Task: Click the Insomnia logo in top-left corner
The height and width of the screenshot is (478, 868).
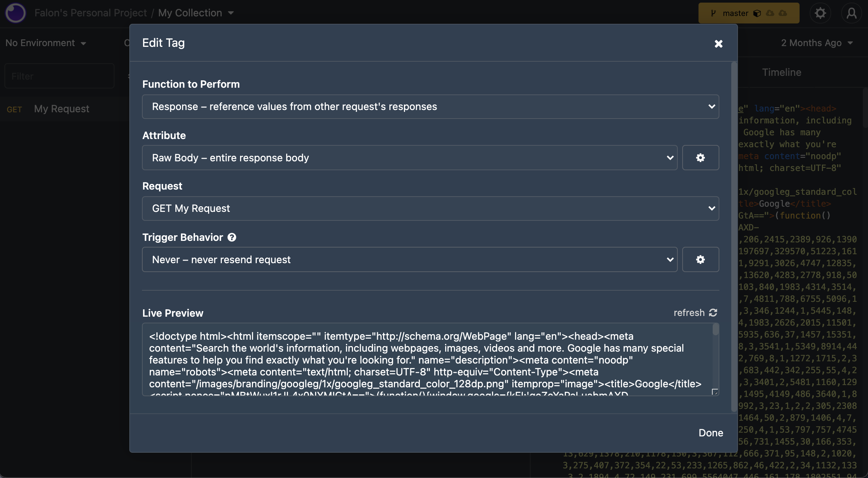Action: point(15,13)
